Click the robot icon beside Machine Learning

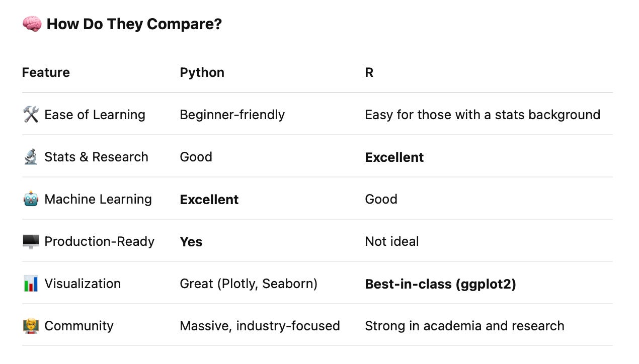coord(31,199)
